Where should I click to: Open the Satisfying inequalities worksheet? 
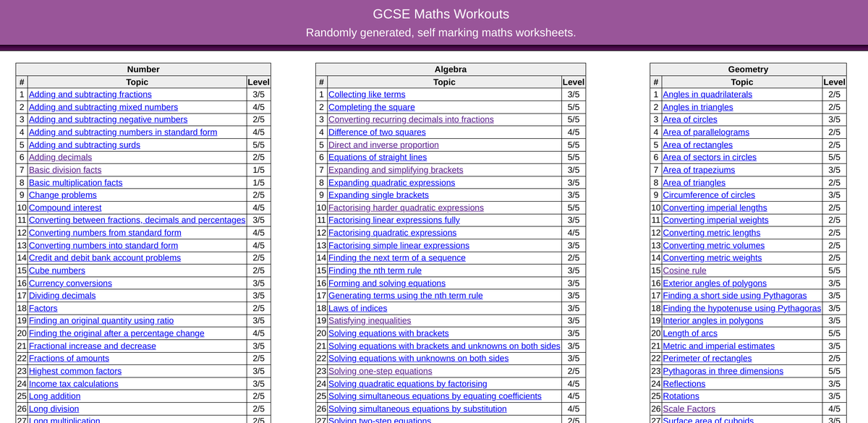[370, 320]
